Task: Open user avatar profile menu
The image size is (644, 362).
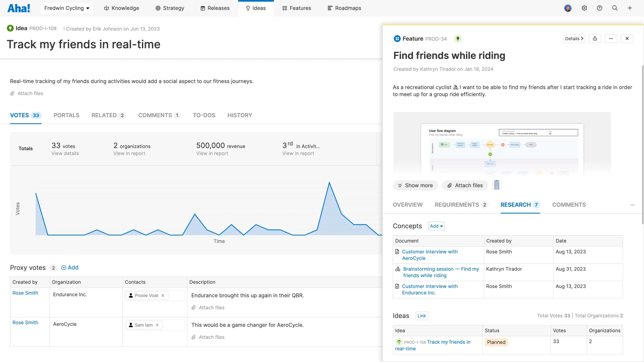Action: (x=568, y=8)
